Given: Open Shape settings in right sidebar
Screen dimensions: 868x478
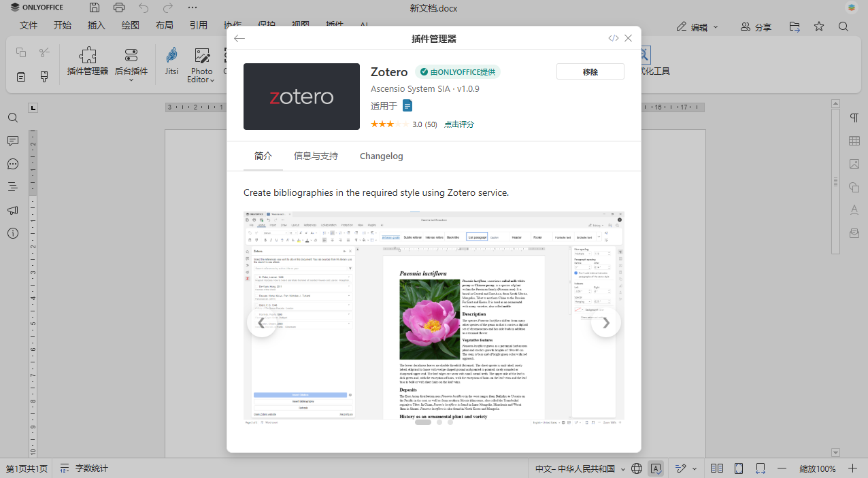Looking at the screenshot, I should point(854,187).
